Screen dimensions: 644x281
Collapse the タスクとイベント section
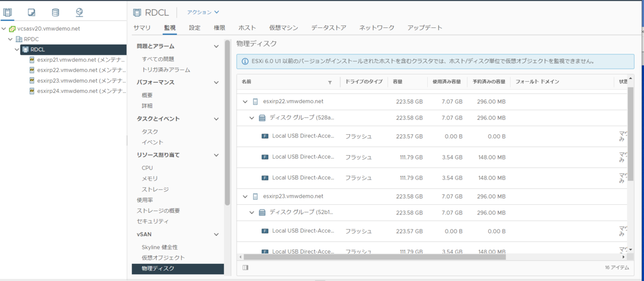coord(216,119)
